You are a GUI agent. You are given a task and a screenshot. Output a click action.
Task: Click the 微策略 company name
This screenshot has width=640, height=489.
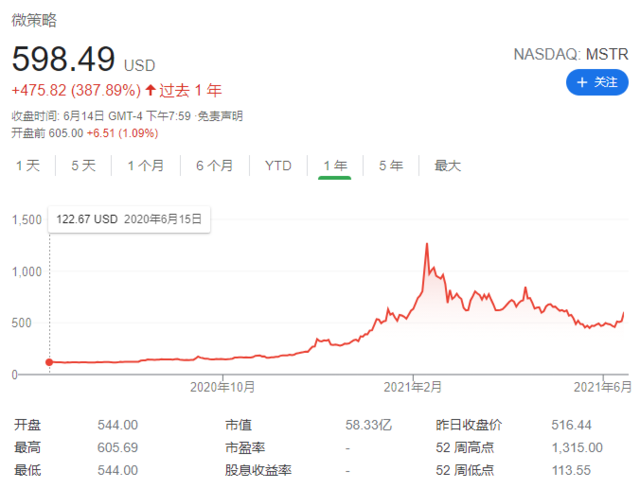click(x=34, y=20)
